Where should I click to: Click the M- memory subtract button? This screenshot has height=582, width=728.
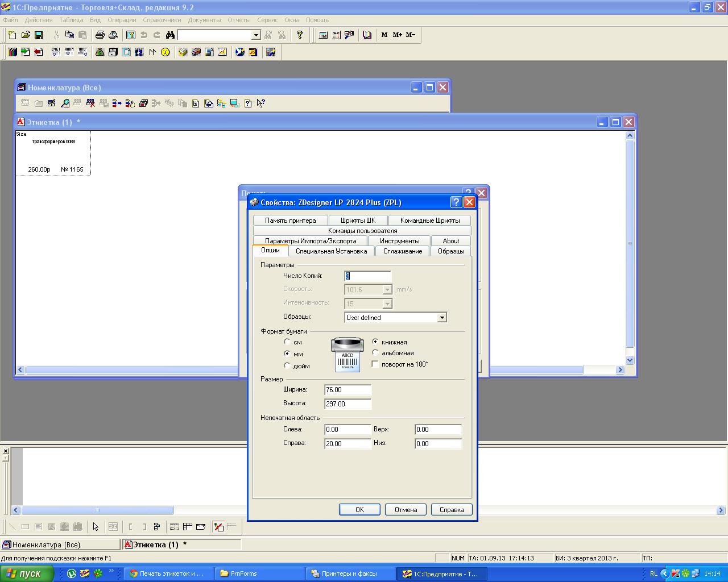[x=411, y=35]
